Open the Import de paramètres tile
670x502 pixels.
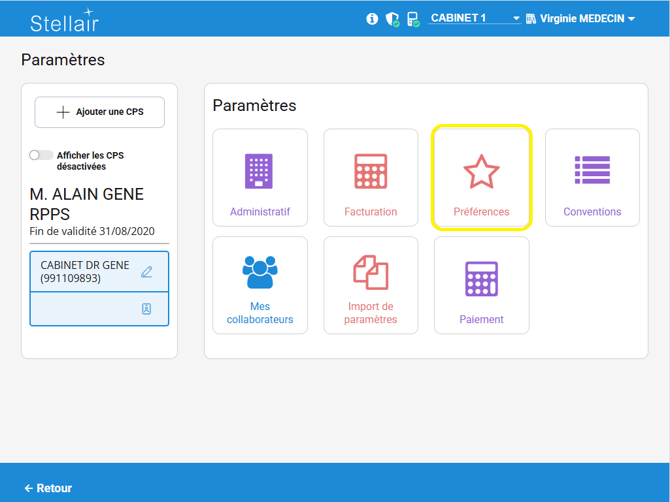tap(371, 285)
